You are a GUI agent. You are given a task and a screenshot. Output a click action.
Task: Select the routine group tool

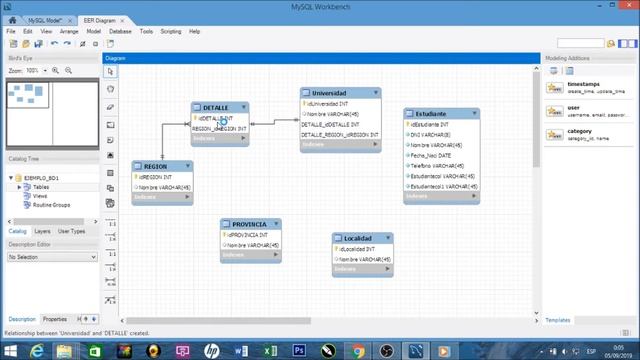pyautogui.click(x=110, y=203)
